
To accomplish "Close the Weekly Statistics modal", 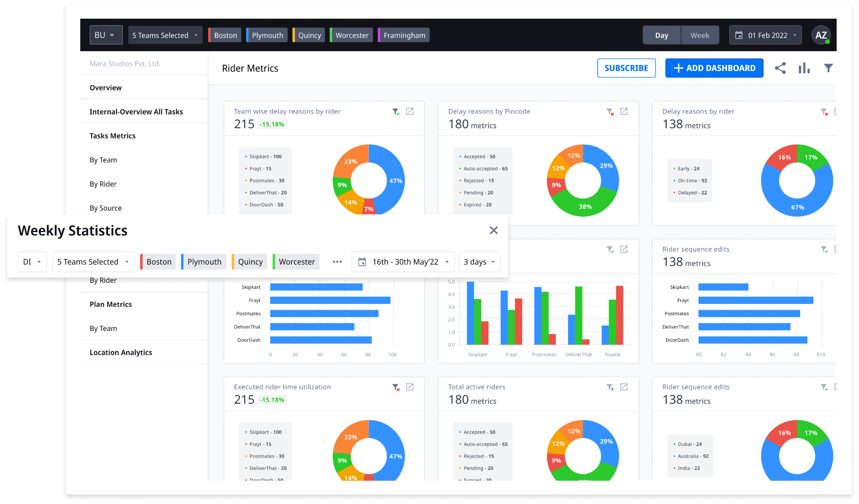I will pyautogui.click(x=494, y=230).
